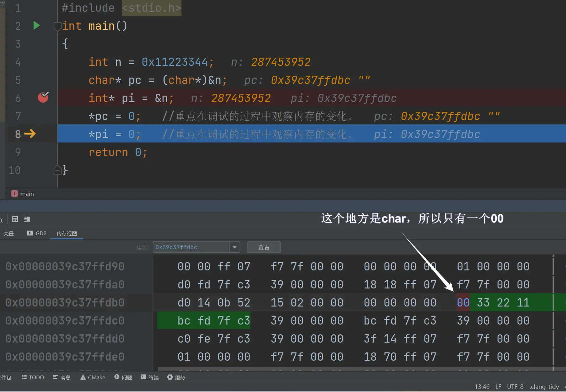
Task: Open the 消息 tool window
Action: (x=61, y=377)
